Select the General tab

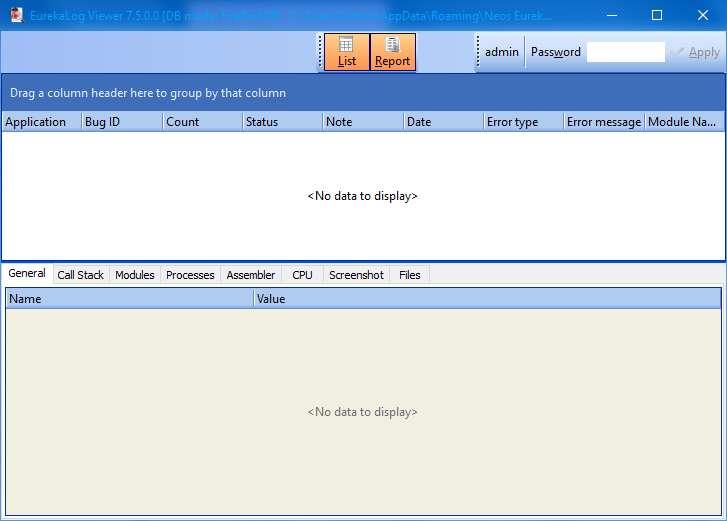[27, 273]
